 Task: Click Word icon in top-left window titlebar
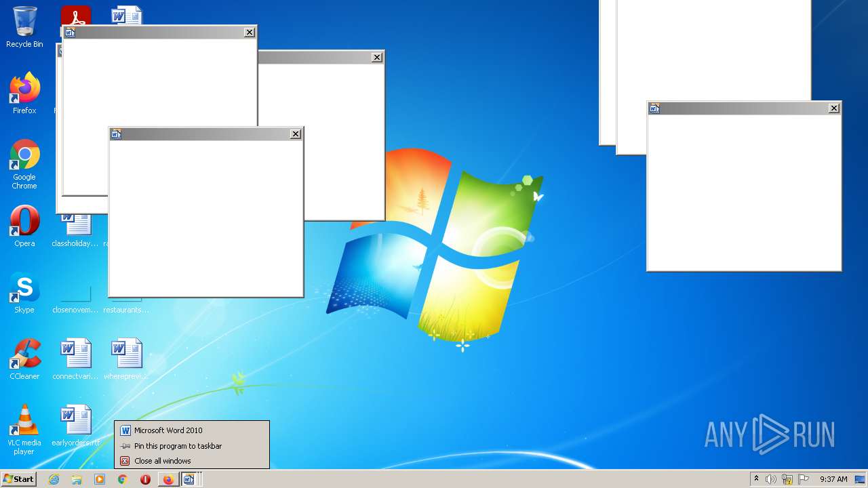70,33
